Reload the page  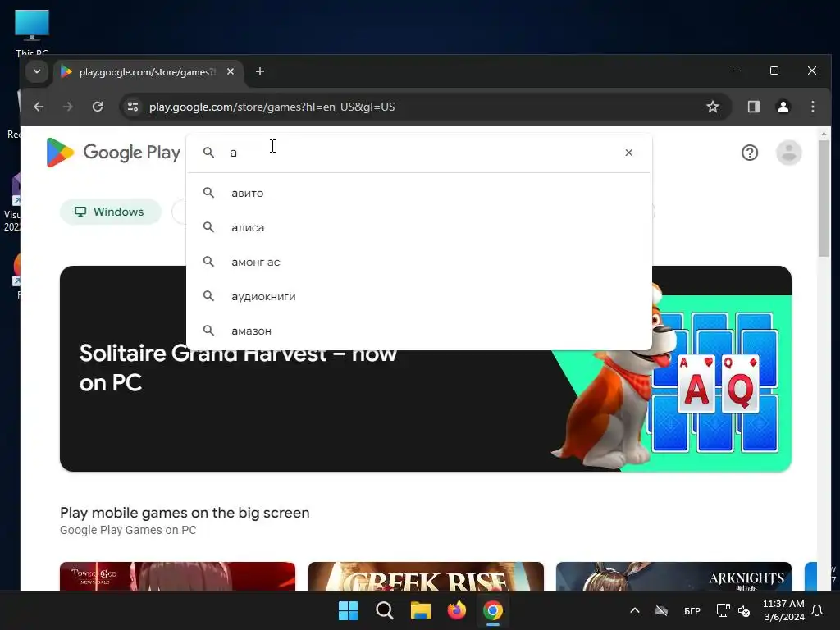98,107
